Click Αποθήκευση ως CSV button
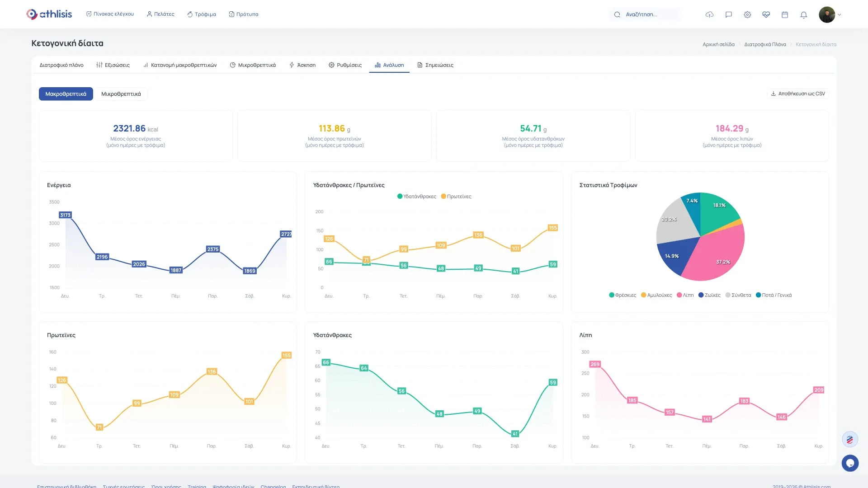The height and width of the screenshot is (488, 868). pos(798,94)
